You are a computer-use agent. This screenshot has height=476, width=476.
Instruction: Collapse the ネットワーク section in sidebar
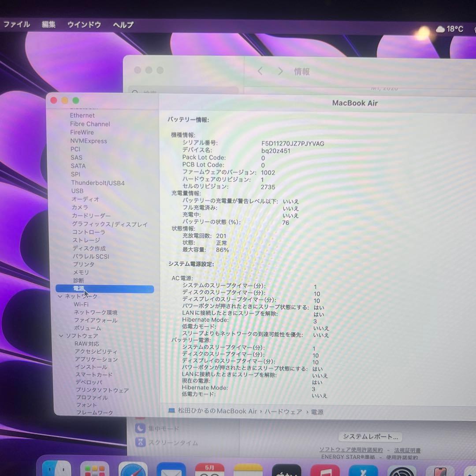(60, 296)
